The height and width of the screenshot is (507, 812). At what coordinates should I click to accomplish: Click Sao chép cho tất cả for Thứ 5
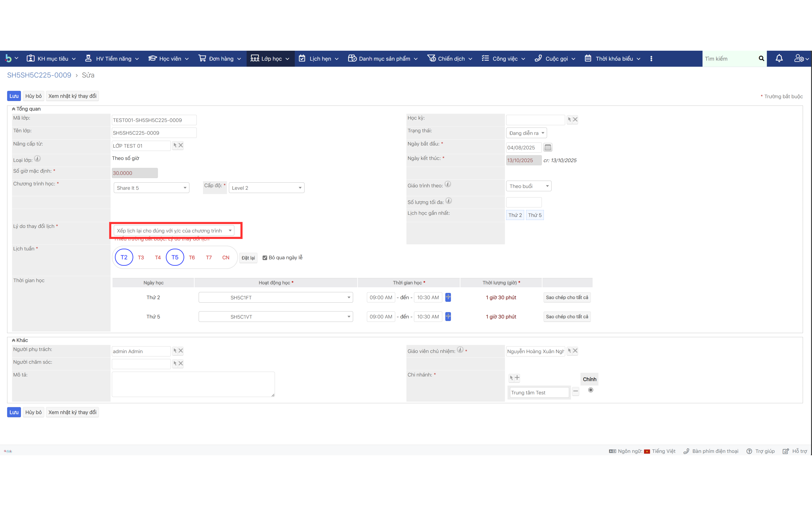(567, 316)
